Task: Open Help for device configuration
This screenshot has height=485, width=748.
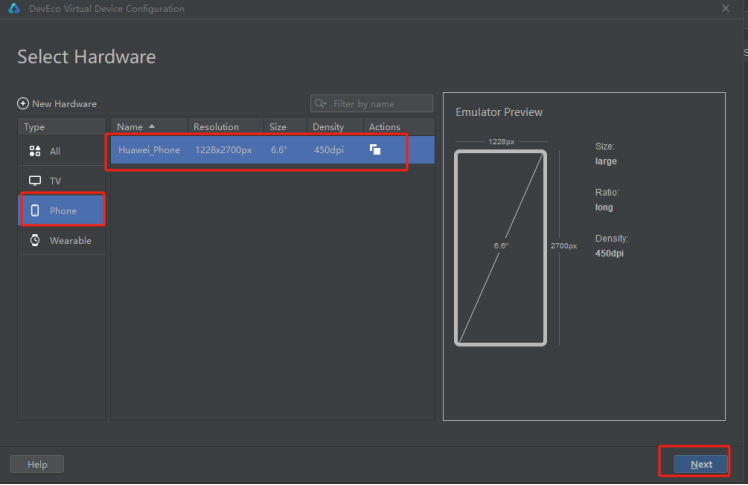Action: click(x=37, y=464)
